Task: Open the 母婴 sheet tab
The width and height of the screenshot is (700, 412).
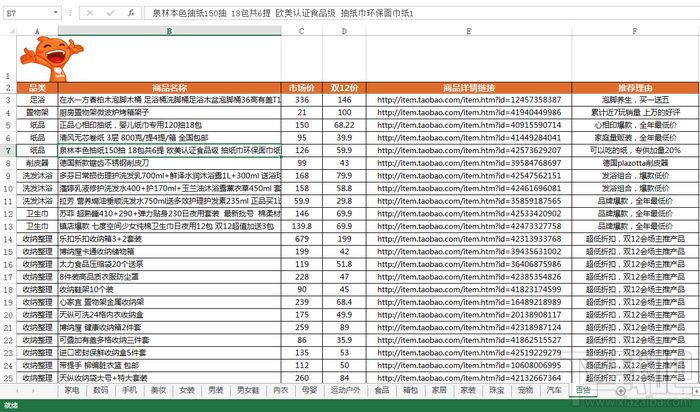Action: [x=309, y=390]
